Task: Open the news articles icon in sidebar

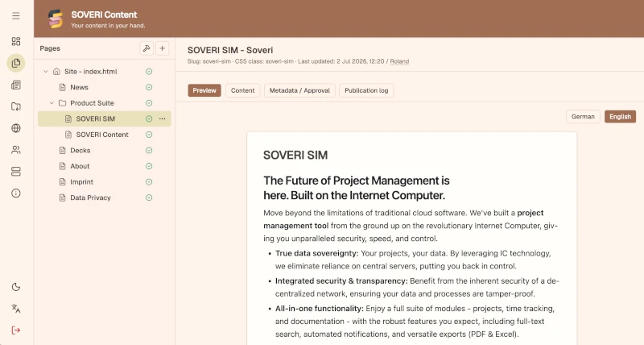Action: click(x=16, y=85)
